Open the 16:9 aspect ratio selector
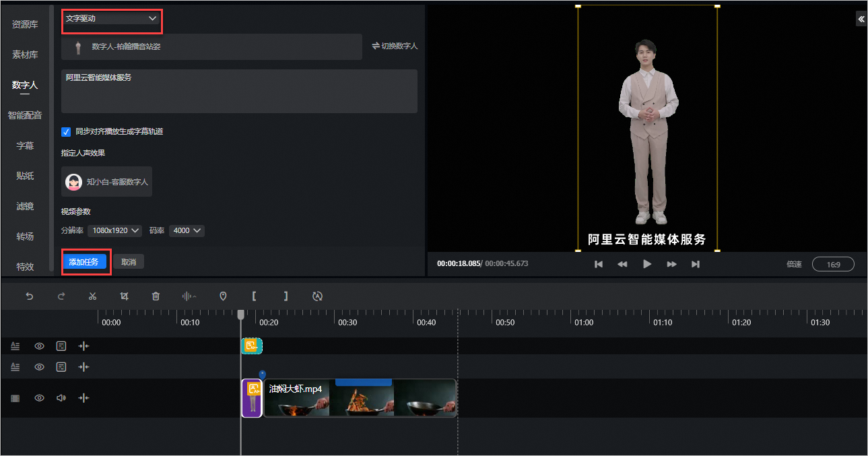Viewport: 868px width, 456px height. (x=833, y=265)
